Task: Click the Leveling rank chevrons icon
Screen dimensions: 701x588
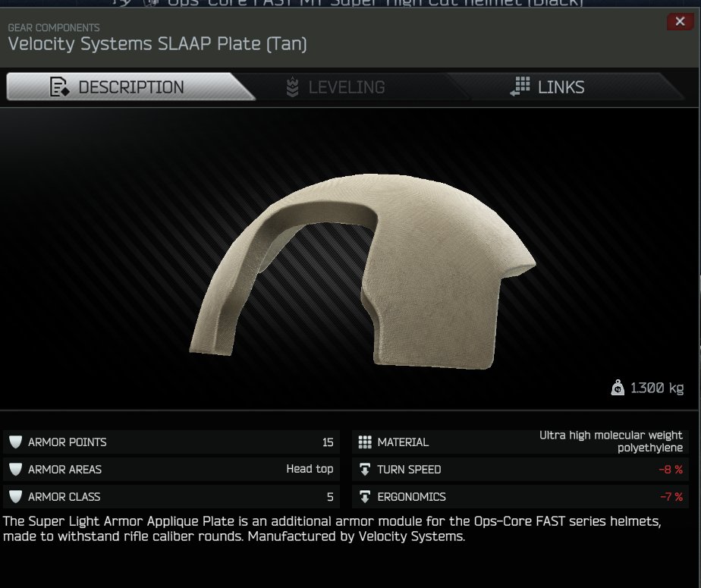Action: (292, 86)
